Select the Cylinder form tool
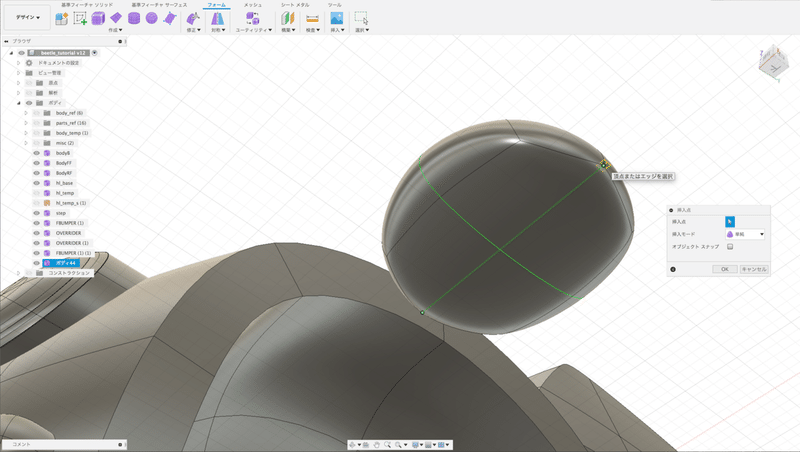 (134, 18)
